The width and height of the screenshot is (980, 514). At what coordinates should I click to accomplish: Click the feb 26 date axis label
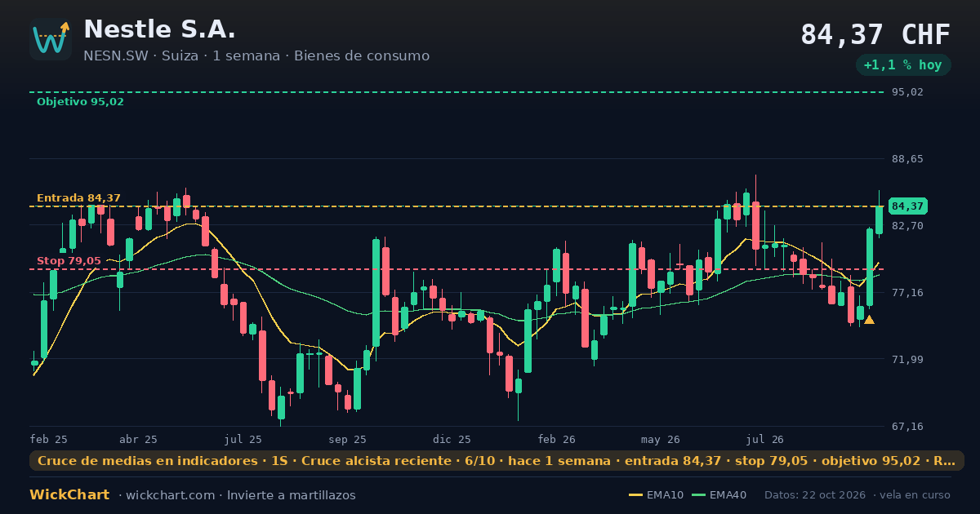coord(556,439)
